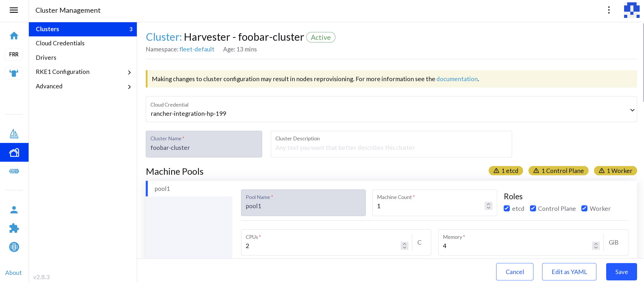This screenshot has width=644, height=283.
Task: Open Users & Authentication person icon
Action: click(x=14, y=210)
